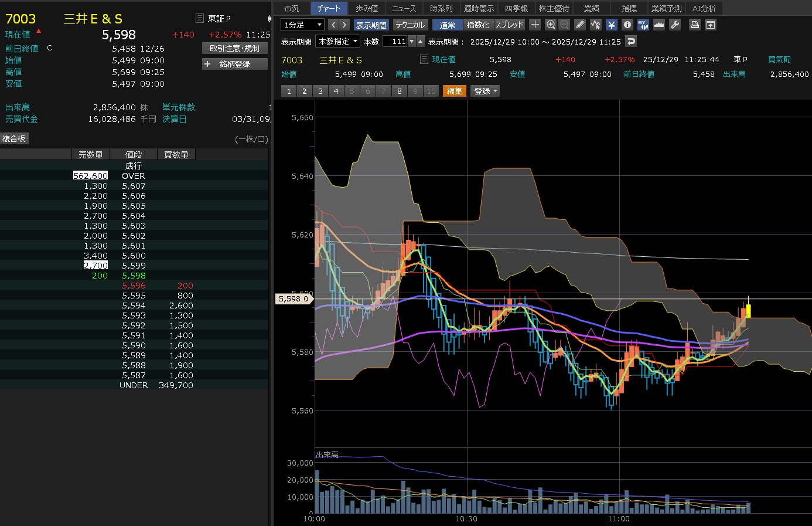812x526 pixels.
Task: Click the printer icon to print chart
Action: pos(694,25)
